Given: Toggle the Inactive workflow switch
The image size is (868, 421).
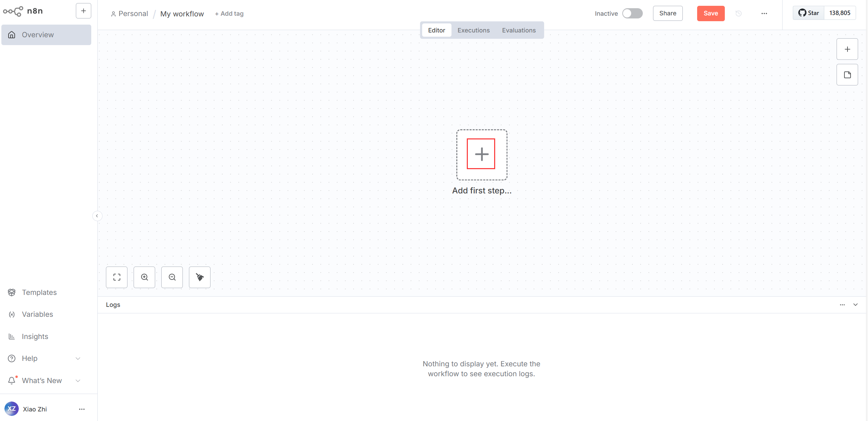Looking at the screenshot, I should coord(632,13).
